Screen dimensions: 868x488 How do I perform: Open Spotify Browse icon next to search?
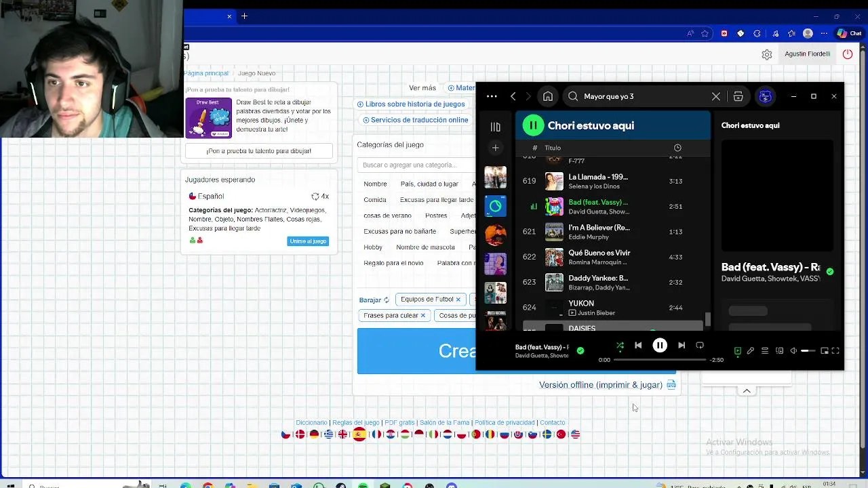pos(738,96)
